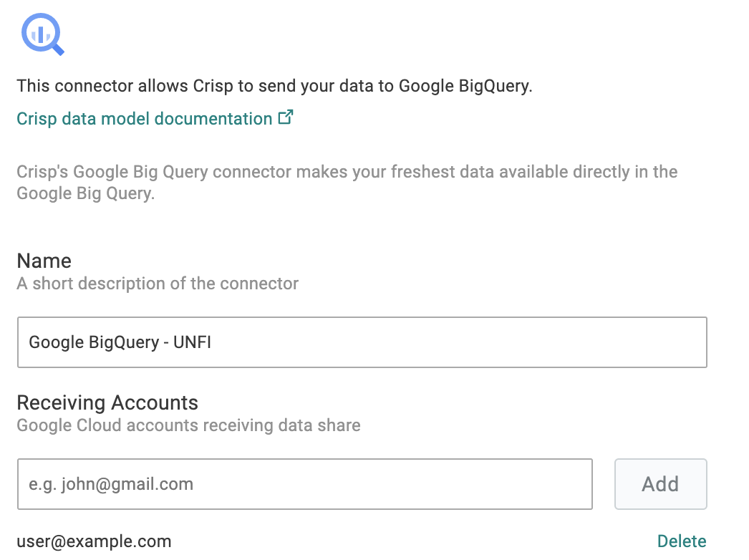Focus the receiving account email input field
This screenshot has width=749, height=560.
tap(305, 484)
